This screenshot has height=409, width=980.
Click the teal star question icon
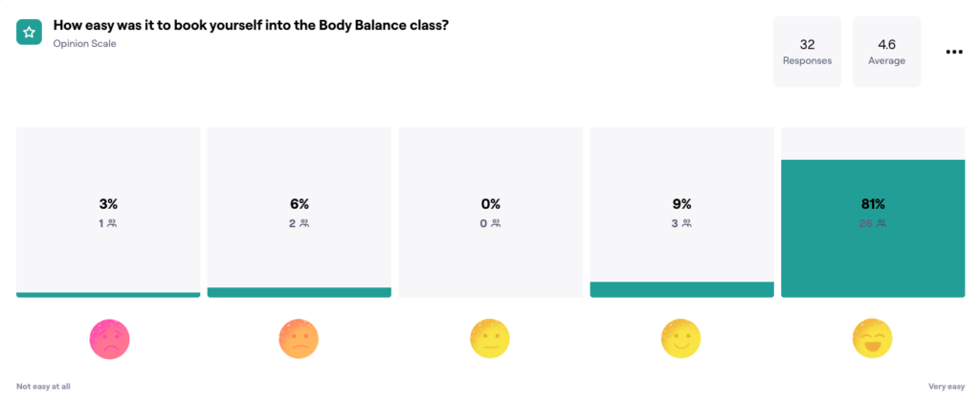pos(29,32)
